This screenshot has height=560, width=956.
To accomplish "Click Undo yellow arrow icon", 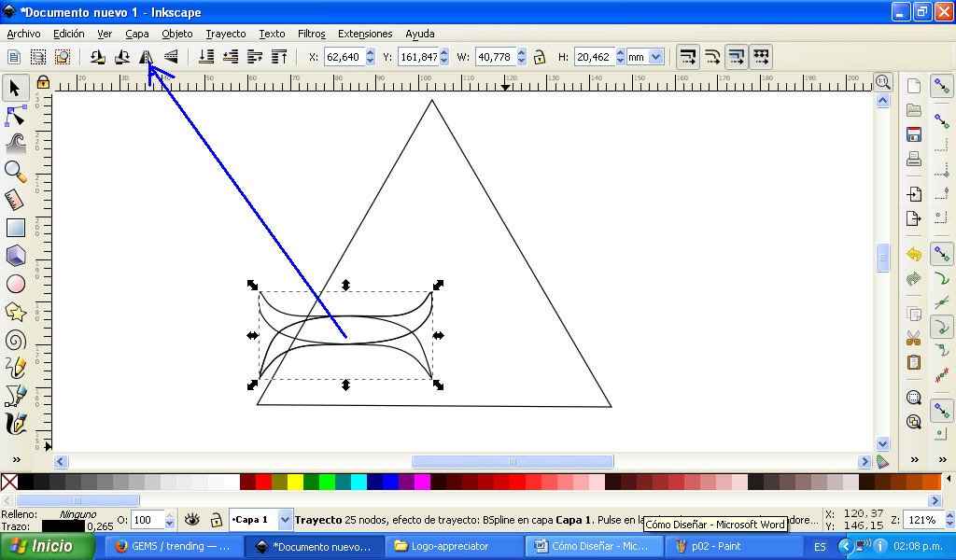I will point(913,254).
